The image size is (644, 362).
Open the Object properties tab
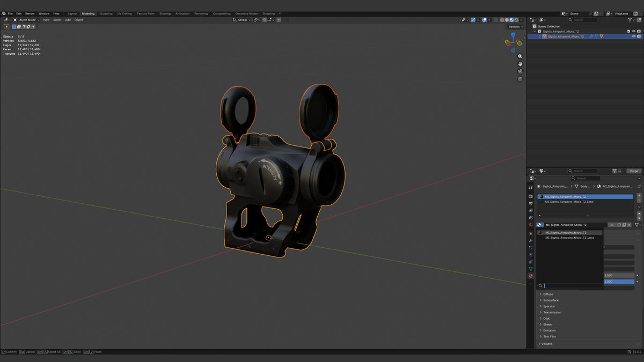531,233
